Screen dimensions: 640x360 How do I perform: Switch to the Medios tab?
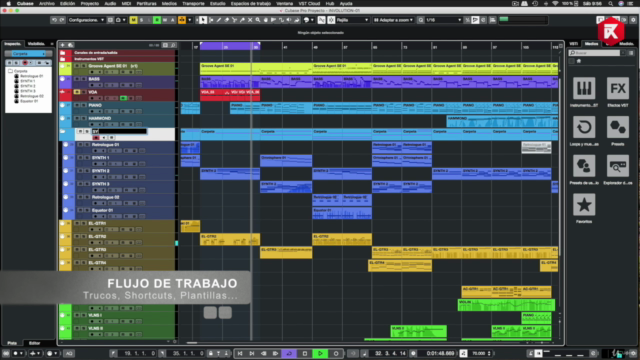tap(591, 44)
